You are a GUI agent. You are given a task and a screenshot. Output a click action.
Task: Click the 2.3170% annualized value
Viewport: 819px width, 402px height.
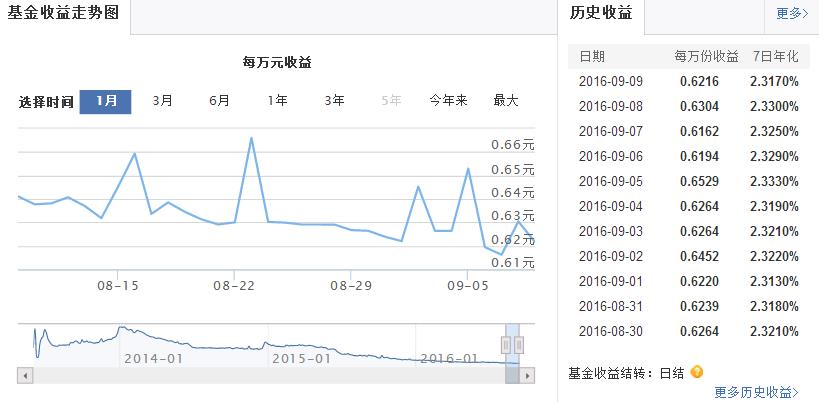click(x=776, y=81)
